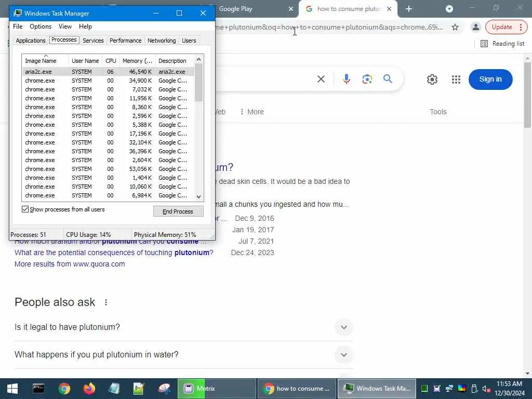Switch to the Users tab

coord(189,41)
